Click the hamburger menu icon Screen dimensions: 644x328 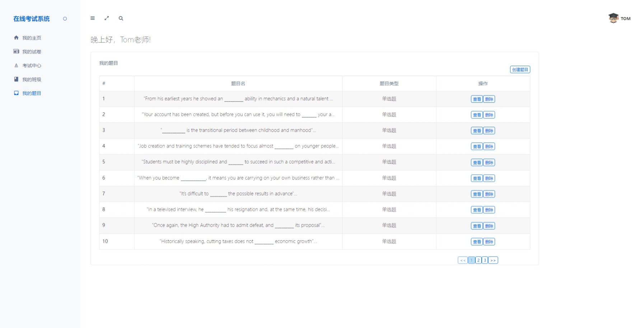click(x=93, y=18)
